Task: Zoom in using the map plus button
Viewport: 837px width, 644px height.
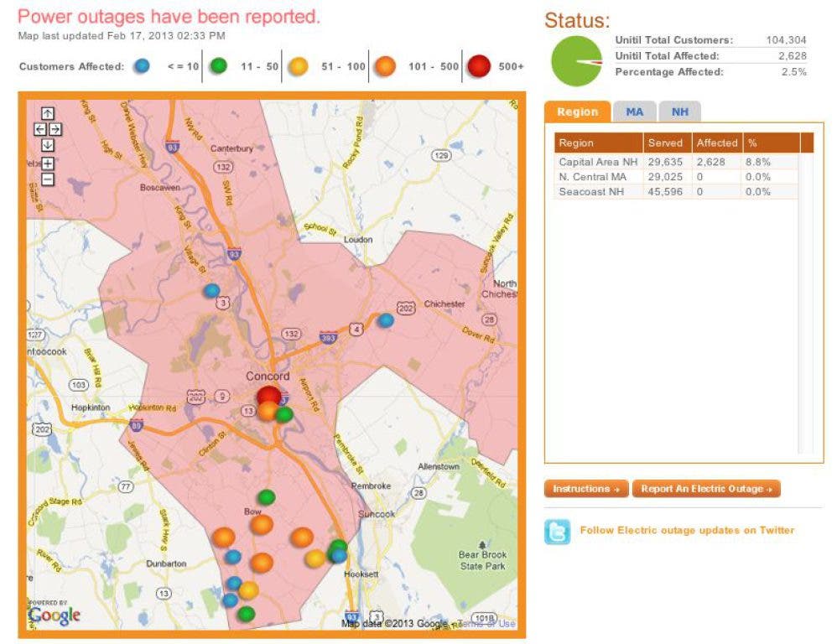Action: coord(47,164)
